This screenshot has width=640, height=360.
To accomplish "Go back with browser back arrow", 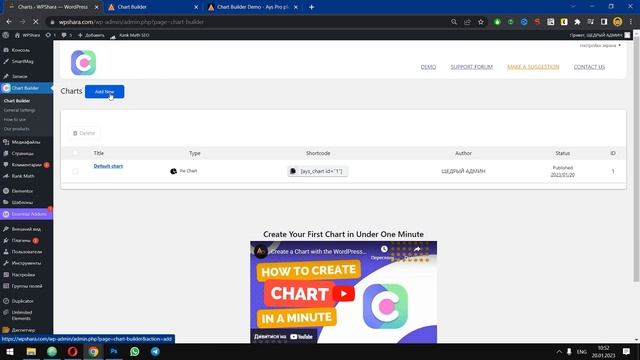I will tap(9, 22).
